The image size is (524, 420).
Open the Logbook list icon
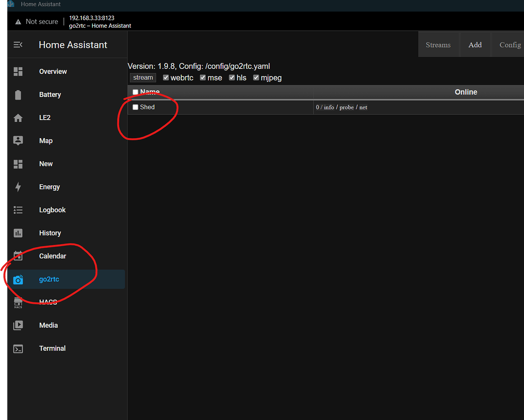click(x=18, y=210)
